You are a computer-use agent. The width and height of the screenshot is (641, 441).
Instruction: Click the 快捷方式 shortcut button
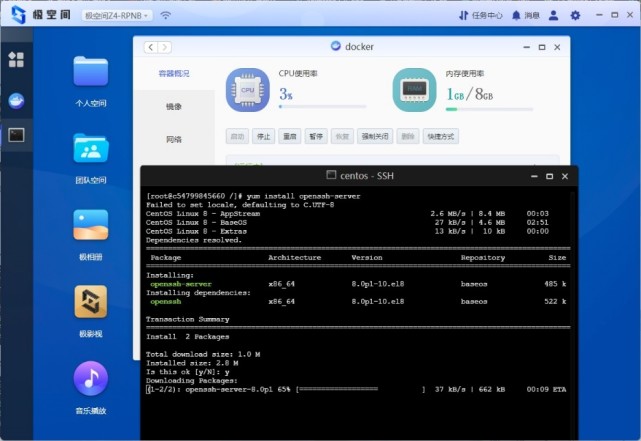point(441,137)
